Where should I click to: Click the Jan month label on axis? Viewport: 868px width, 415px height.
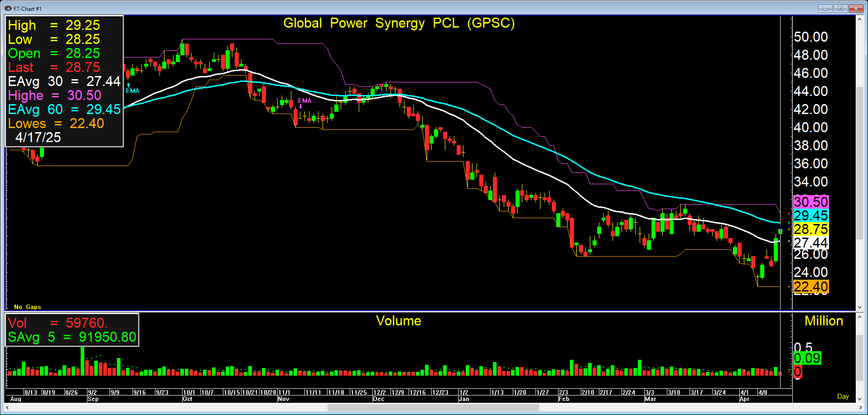tap(464, 399)
